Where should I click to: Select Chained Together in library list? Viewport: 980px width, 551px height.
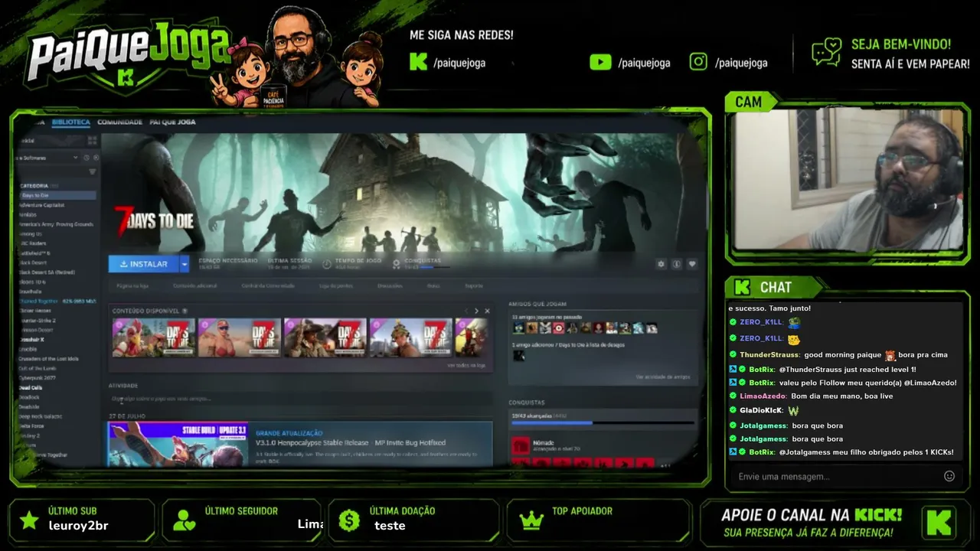pos(58,302)
